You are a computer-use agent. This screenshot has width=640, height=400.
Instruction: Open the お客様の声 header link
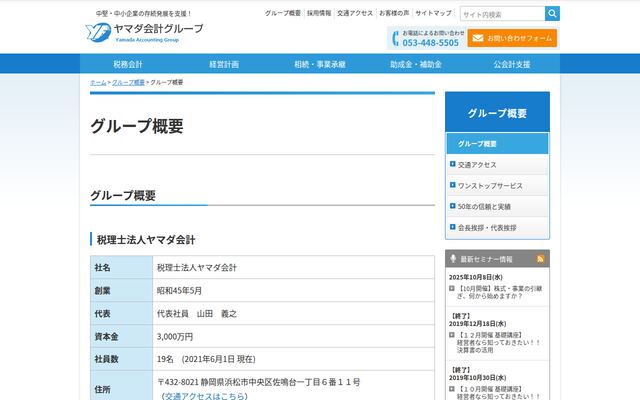(x=394, y=13)
